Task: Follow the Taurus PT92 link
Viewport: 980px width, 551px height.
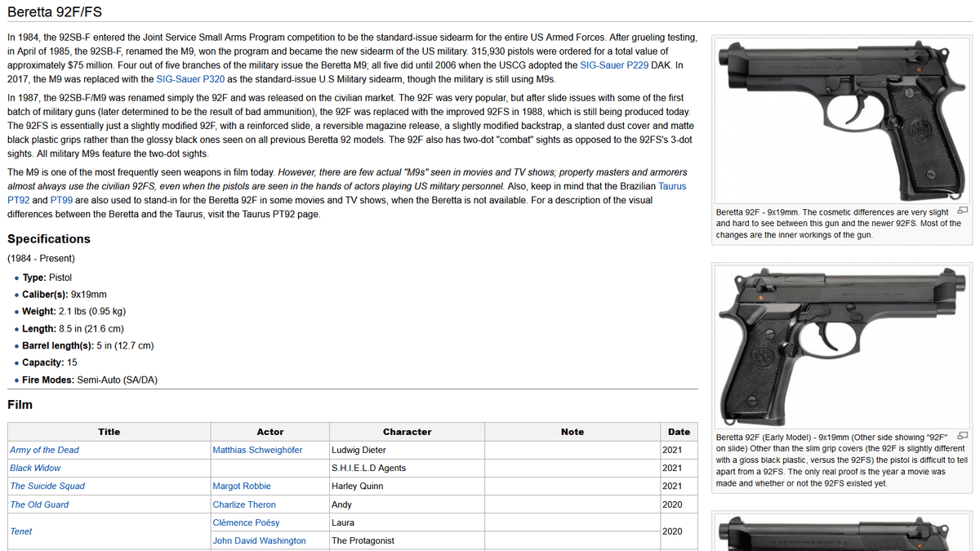Action: click(x=346, y=193)
